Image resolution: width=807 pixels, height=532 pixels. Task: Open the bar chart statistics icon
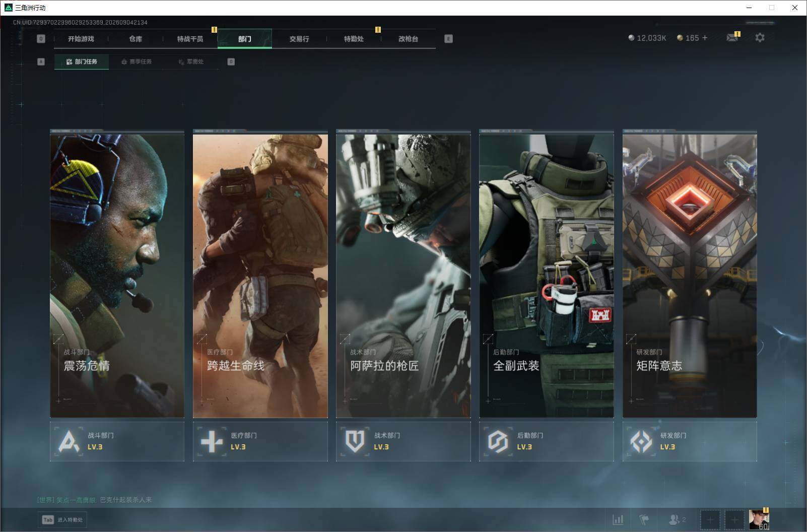click(618, 519)
